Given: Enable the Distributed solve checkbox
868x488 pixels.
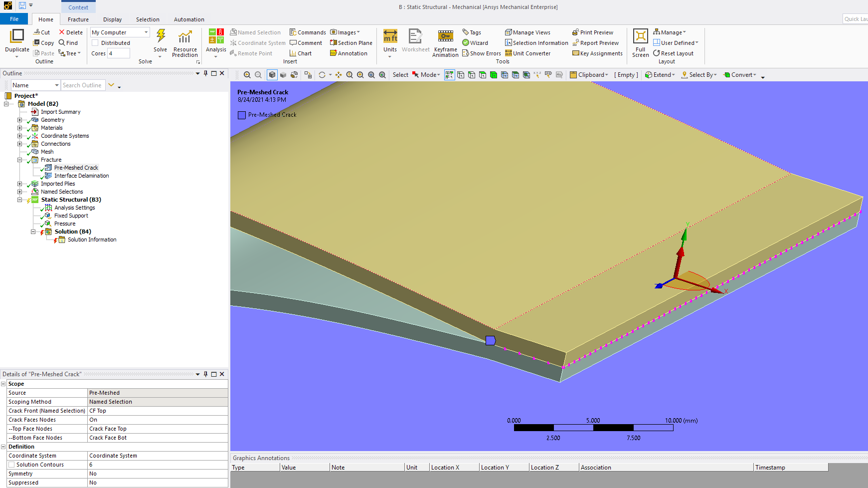Looking at the screenshot, I should point(95,43).
